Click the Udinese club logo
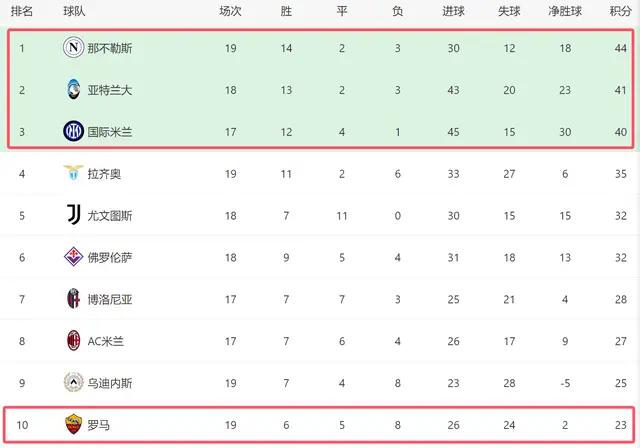 [x=73, y=382]
